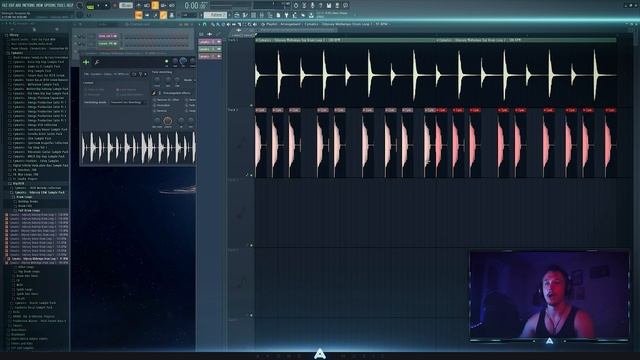Expand the Hihat Loops browser folder
Image resolution: width=640 pixels, height=360 pixels.
coord(25,267)
